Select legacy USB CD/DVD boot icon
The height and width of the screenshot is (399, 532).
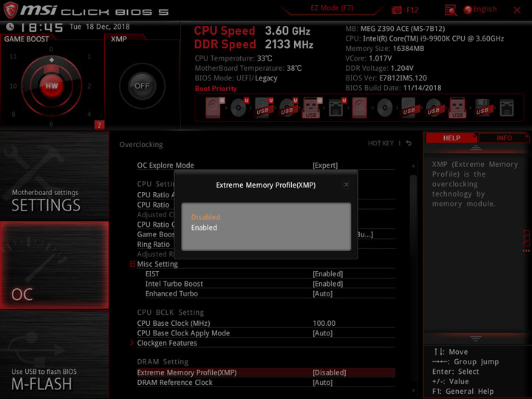point(434,108)
